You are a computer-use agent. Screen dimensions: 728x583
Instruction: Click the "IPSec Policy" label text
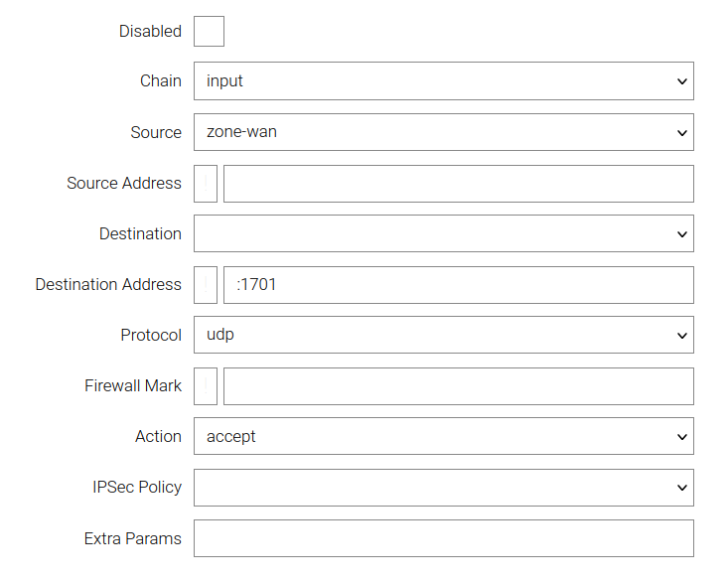point(137,488)
